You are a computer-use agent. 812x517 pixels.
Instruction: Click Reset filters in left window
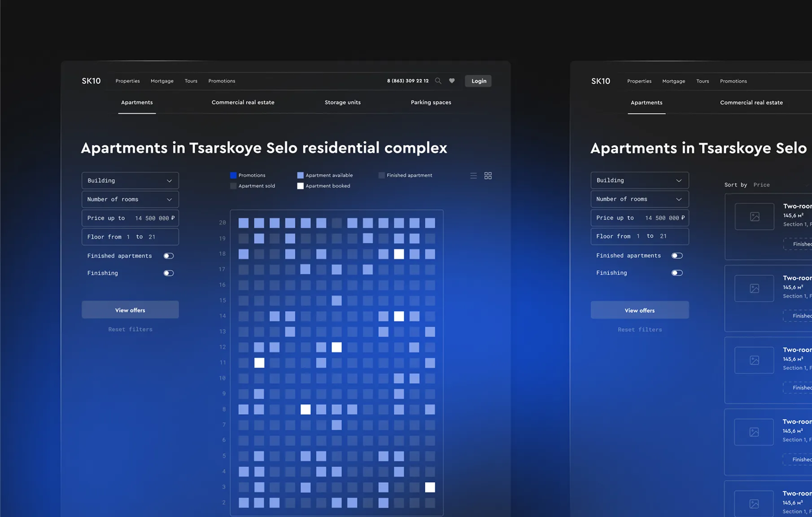[x=130, y=329]
